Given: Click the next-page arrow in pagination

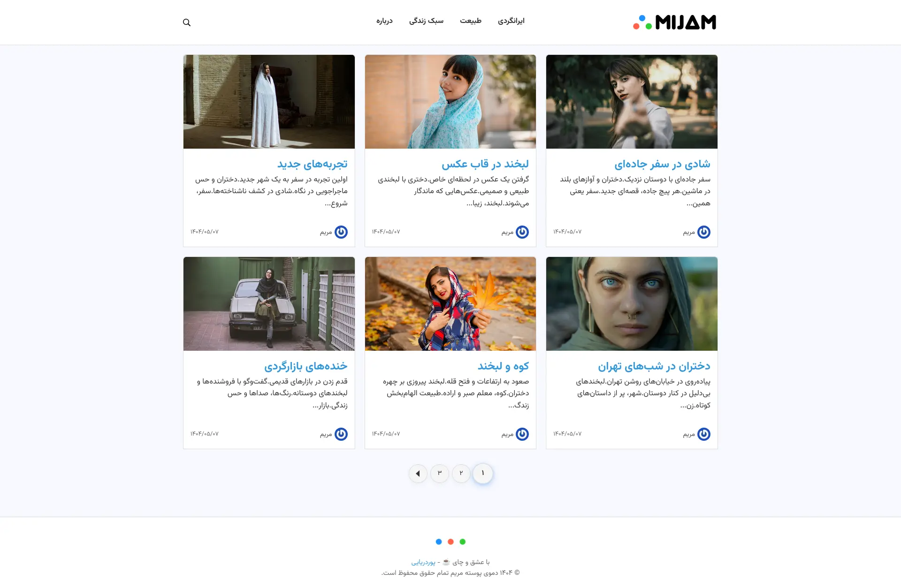Looking at the screenshot, I should click(x=418, y=474).
